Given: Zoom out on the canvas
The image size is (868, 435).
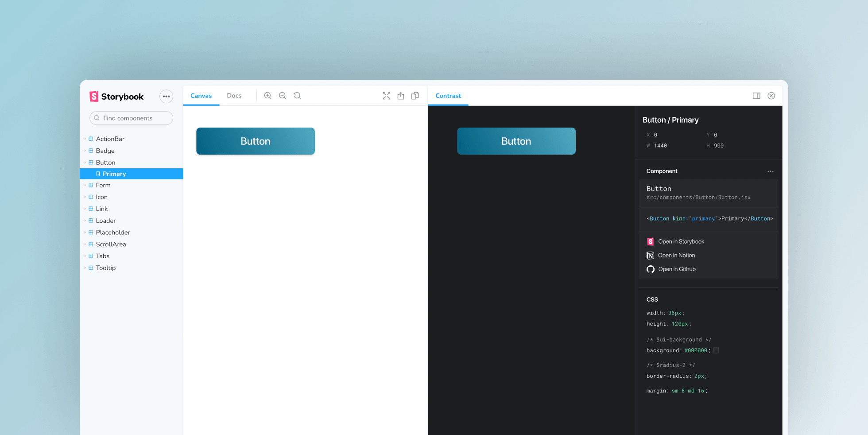Looking at the screenshot, I should click(283, 96).
